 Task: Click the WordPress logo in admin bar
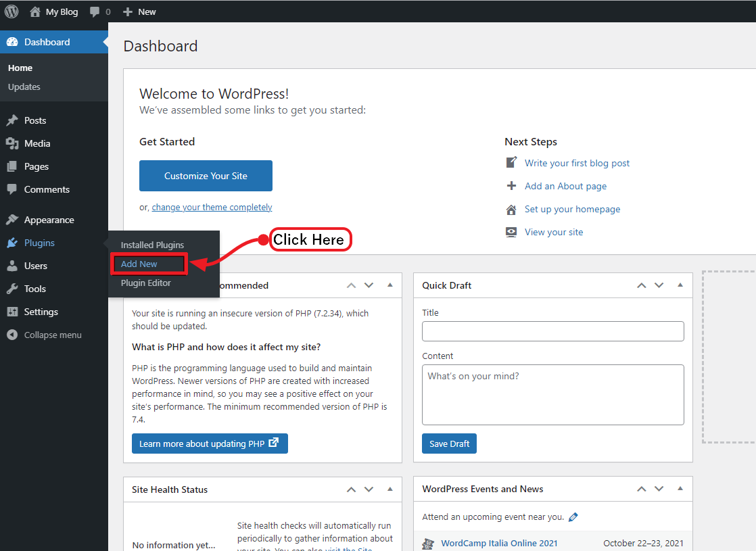point(11,11)
